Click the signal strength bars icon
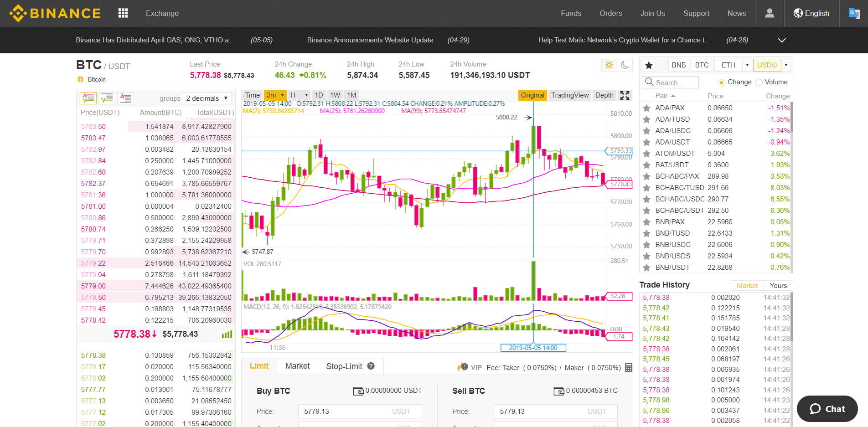 (x=227, y=334)
